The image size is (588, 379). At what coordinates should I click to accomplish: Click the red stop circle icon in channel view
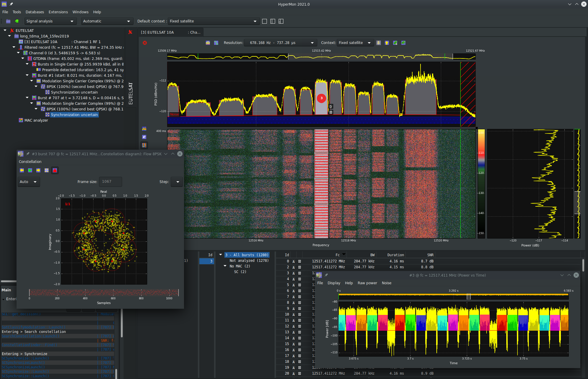click(x=145, y=43)
